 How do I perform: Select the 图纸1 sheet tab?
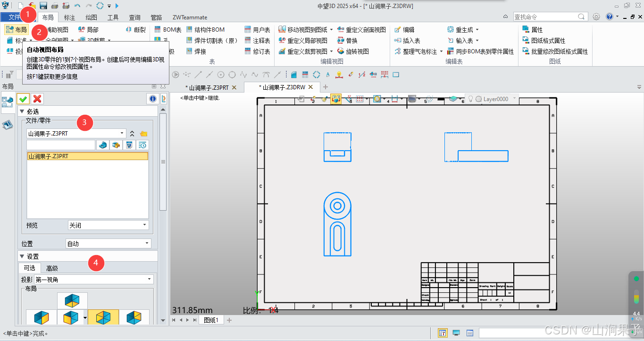210,320
